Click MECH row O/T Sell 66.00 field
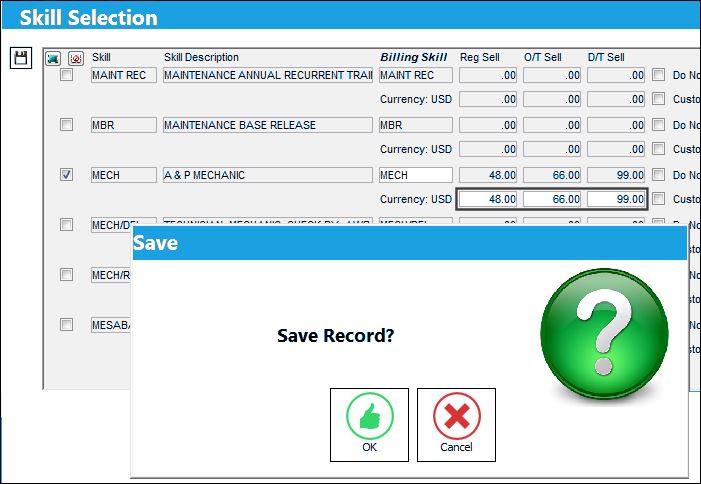The image size is (701, 484). click(552, 175)
